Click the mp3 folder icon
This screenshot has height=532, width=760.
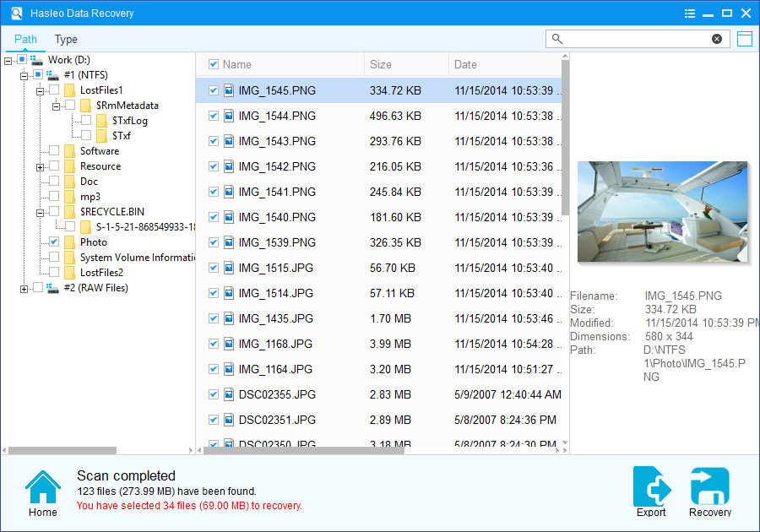coord(70,197)
